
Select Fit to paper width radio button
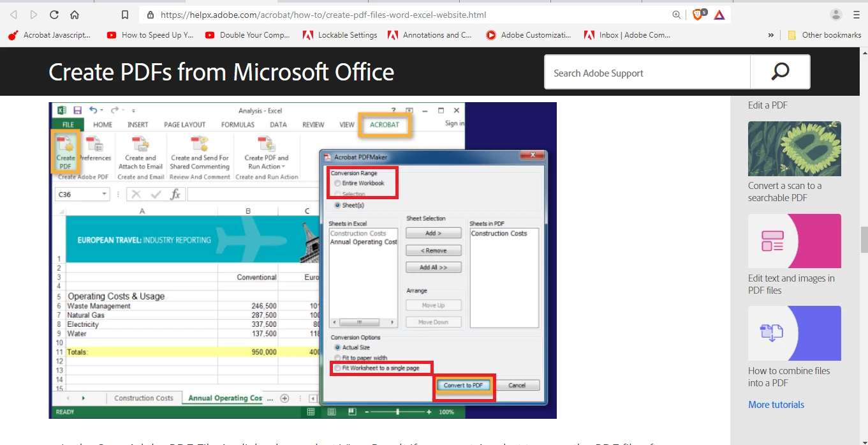337,358
